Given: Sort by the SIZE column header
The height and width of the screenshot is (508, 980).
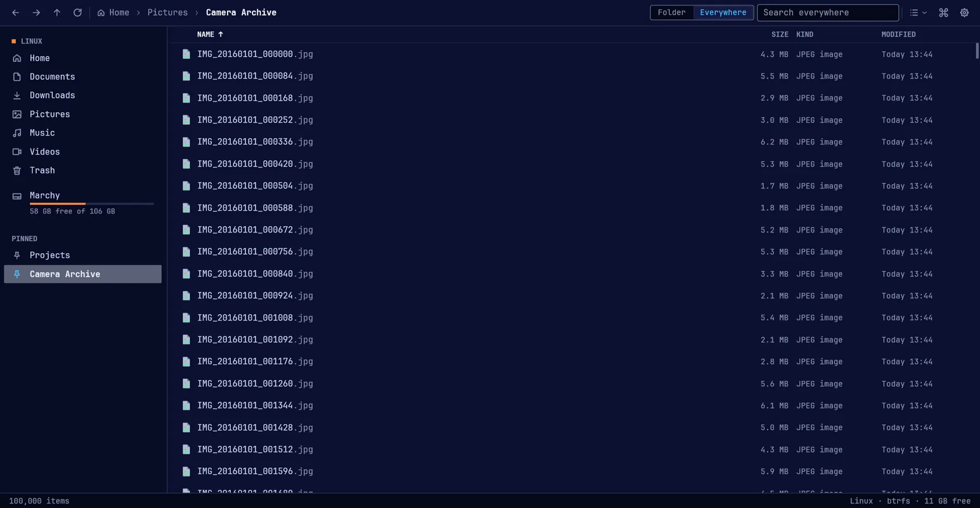Looking at the screenshot, I should point(780,34).
